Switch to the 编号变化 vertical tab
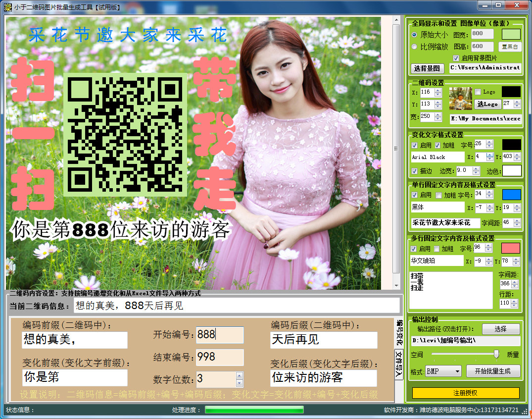532x419 pixels. pyautogui.click(x=400, y=332)
